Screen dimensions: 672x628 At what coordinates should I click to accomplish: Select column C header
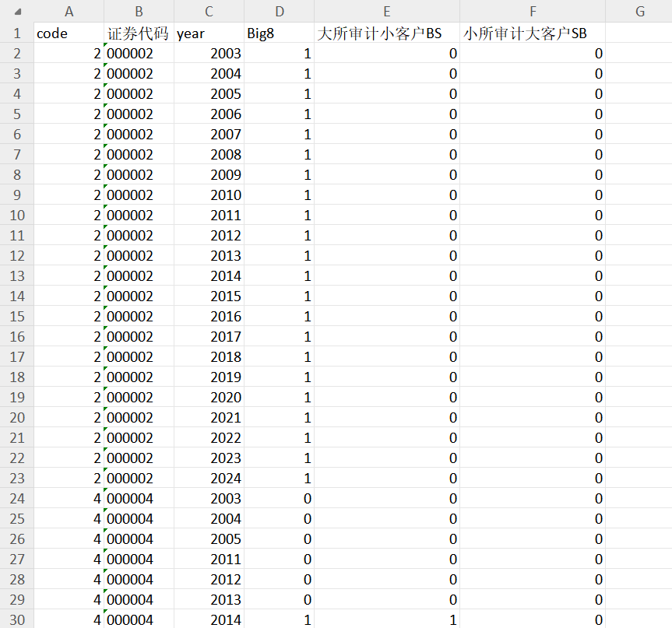click(209, 11)
